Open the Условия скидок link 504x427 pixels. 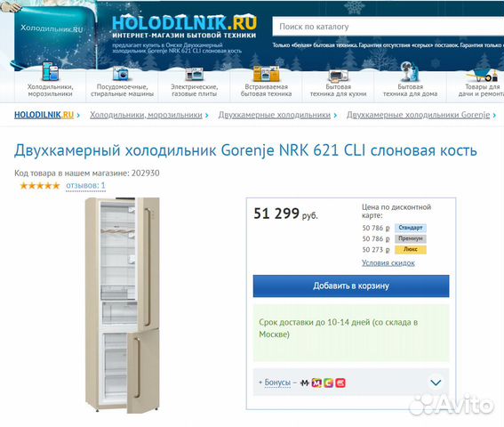pos(388,263)
